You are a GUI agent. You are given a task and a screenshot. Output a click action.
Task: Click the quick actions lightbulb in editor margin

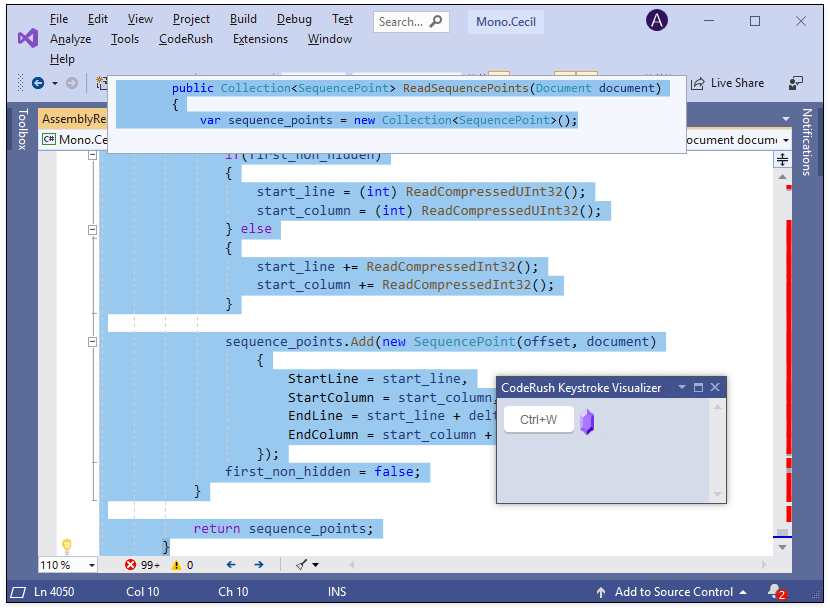tap(66, 545)
